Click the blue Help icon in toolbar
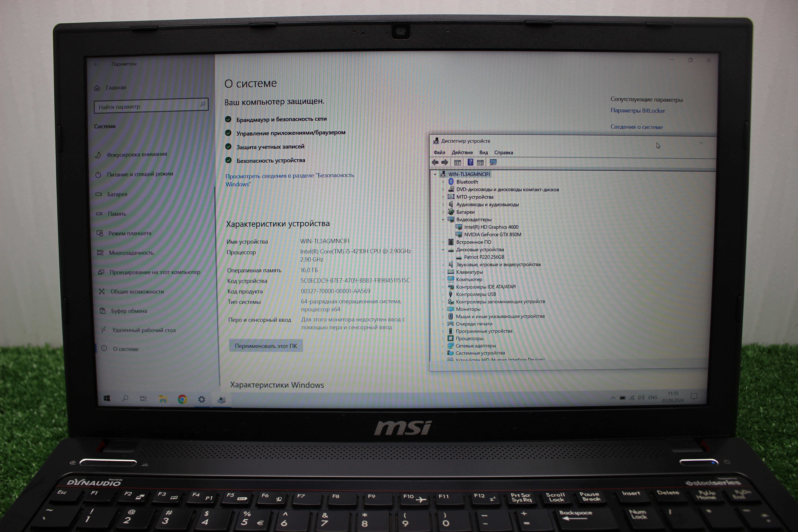 470,163
